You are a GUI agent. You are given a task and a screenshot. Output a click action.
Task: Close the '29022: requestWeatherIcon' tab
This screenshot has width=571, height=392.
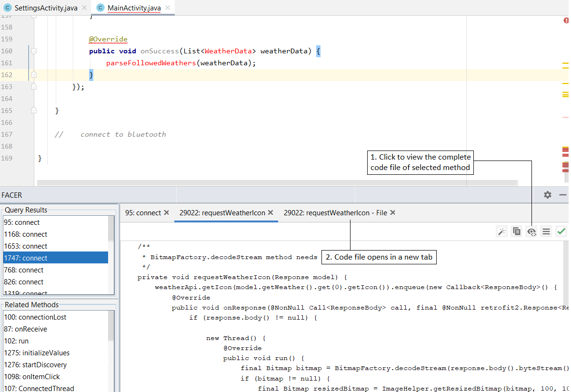[x=270, y=212]
